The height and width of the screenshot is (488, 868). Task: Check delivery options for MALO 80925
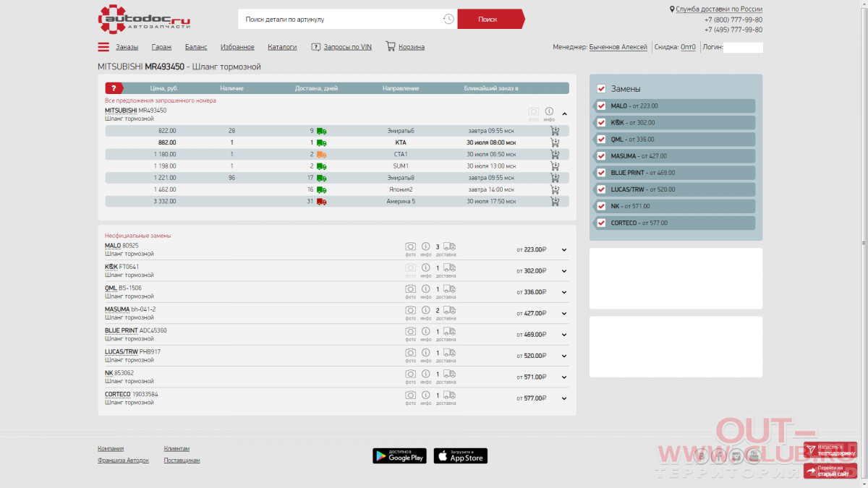(x=449, y=247)
